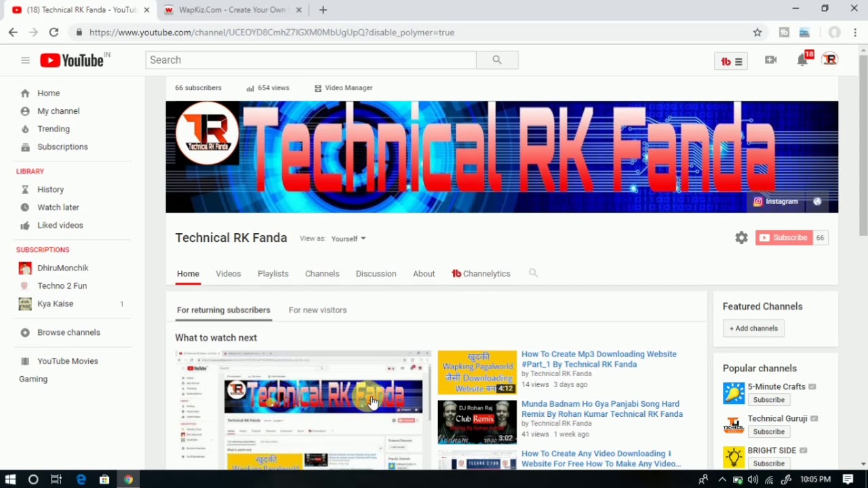Click the History hourglass icon
This screenshot has width=868, height=488.
(25, 190)
